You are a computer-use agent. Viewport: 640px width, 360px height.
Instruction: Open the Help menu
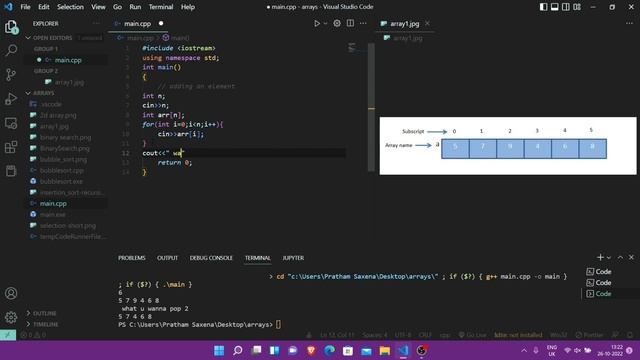pyautogui.click(x=188, y=7)
